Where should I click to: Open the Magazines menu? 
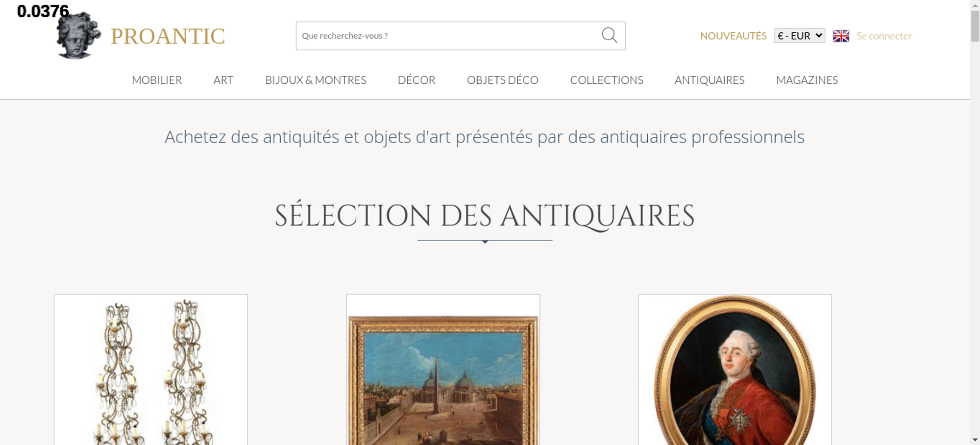[x=807, y=80]
